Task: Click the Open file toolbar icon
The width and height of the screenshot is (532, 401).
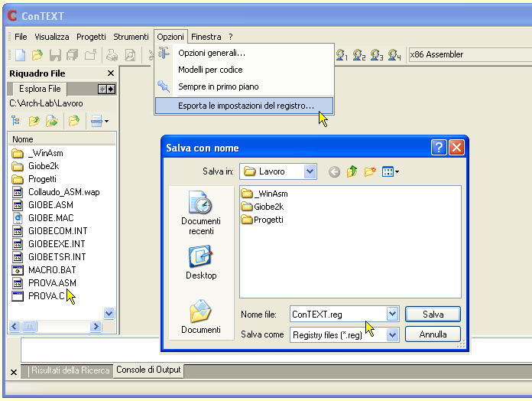Action: point(37,54)
